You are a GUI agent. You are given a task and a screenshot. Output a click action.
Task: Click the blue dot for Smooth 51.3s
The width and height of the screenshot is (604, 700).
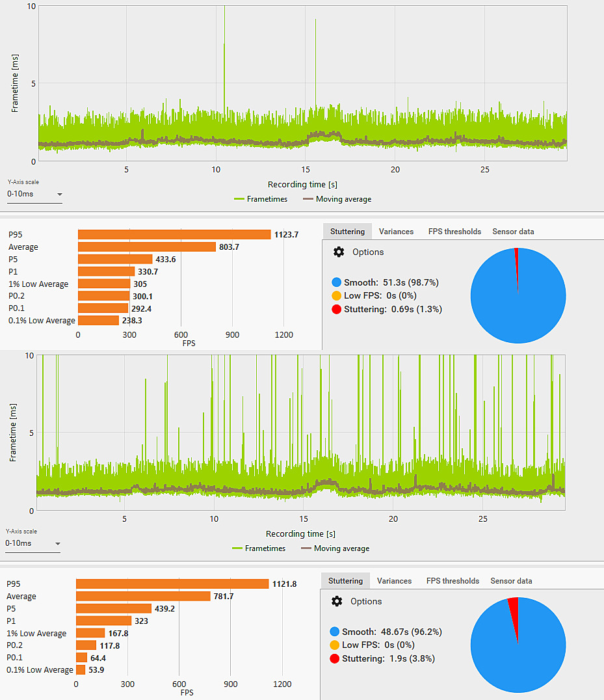tap(336, 283)
